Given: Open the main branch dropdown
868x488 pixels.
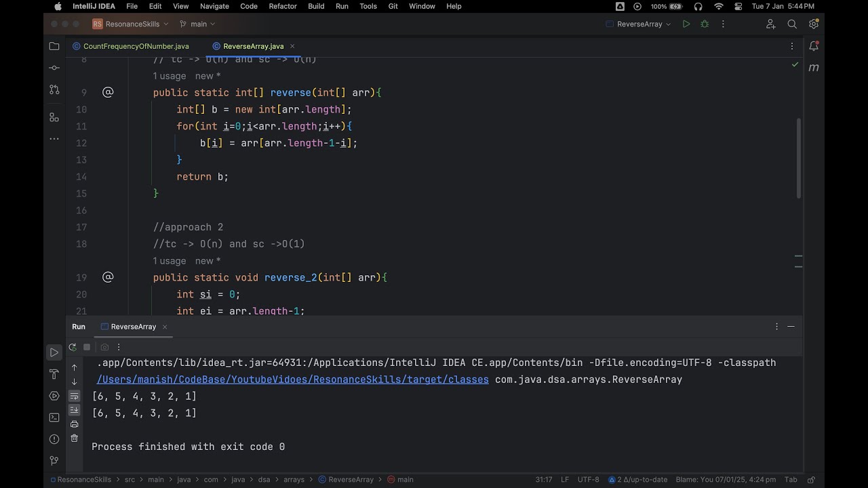Looking at the screenshot, I should (197, 24).
